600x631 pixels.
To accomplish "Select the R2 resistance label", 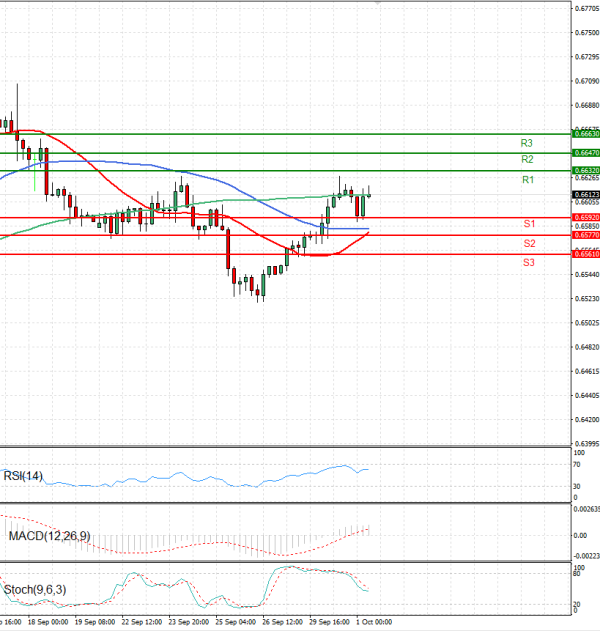I will [x=527, y=160].
